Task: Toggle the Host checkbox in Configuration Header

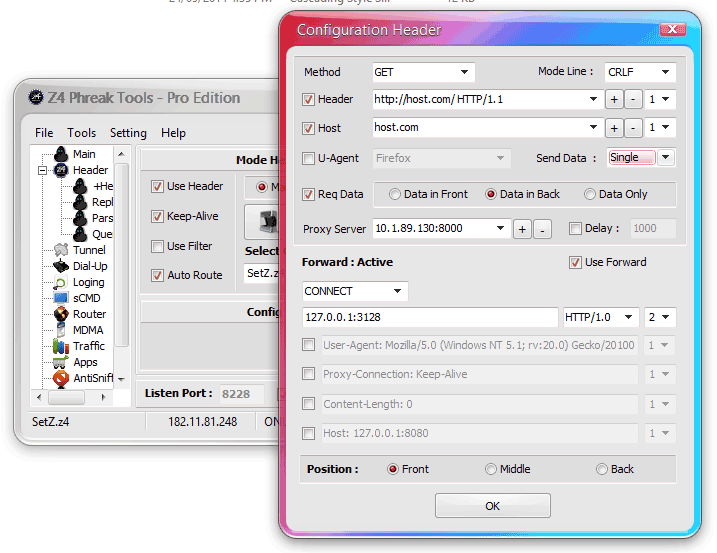Action: pos(308,128)
